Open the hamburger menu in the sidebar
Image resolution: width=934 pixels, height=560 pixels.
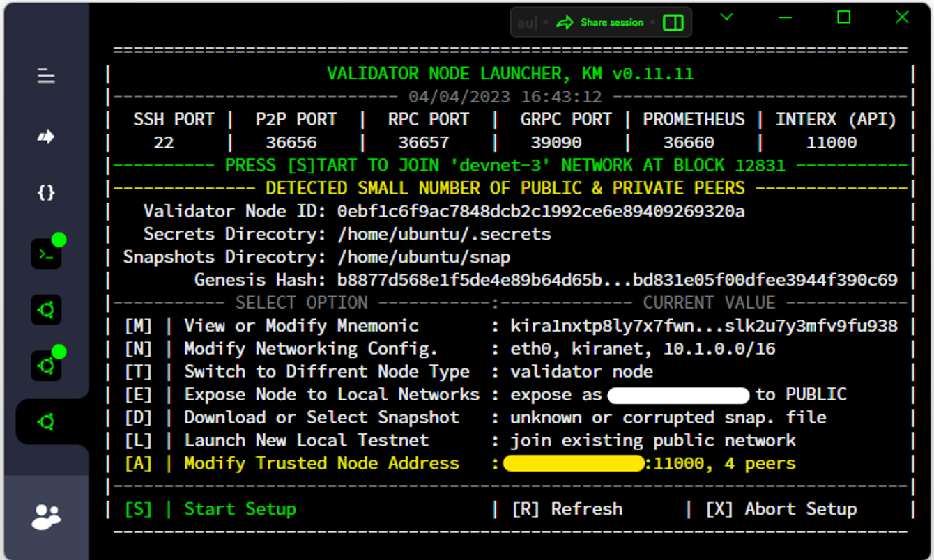[x=46, y=76]
